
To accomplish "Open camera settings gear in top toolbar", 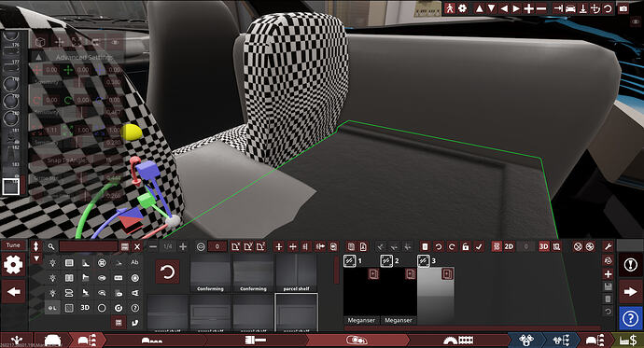I will 462,8.
